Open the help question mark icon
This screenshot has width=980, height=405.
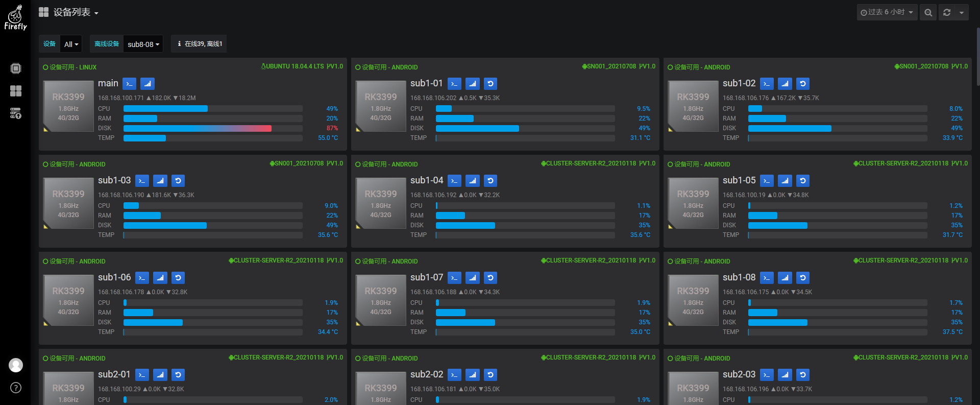click(x=16, y=388)
